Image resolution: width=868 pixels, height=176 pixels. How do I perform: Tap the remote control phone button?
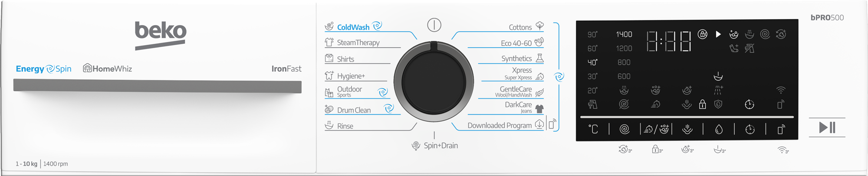tap(781, 129)
